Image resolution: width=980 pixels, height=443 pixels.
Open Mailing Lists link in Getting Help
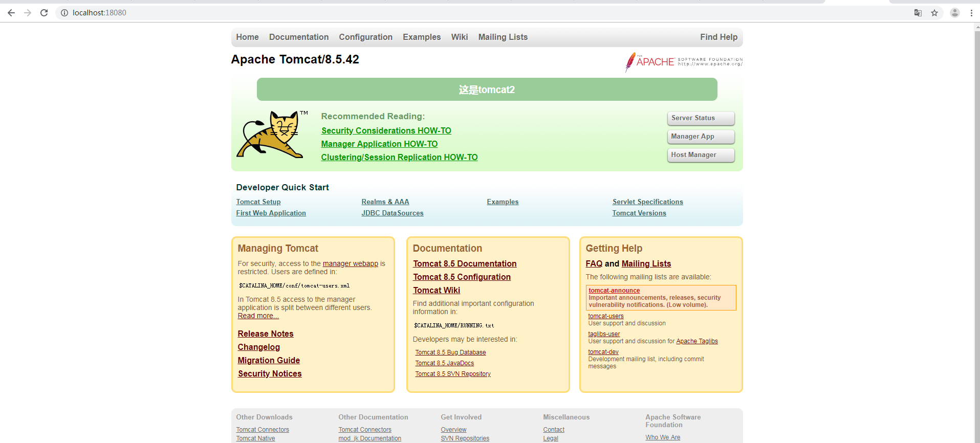coord(646,263)
